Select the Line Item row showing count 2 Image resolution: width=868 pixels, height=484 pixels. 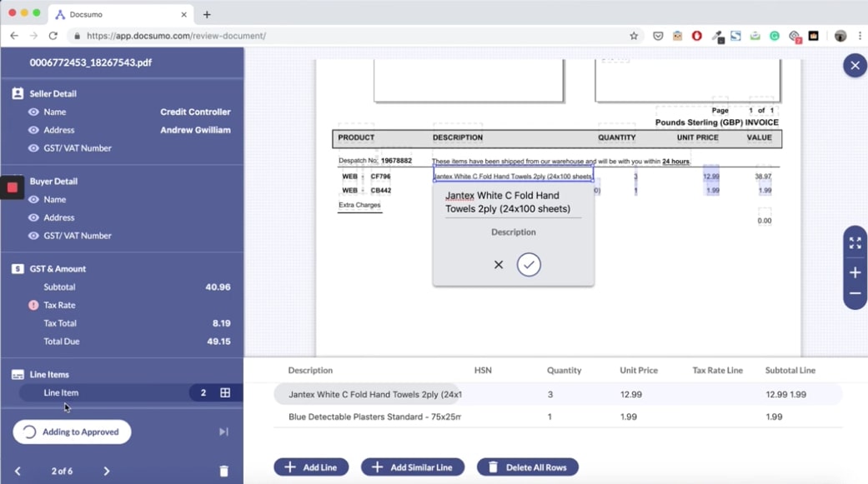(117, 392)
